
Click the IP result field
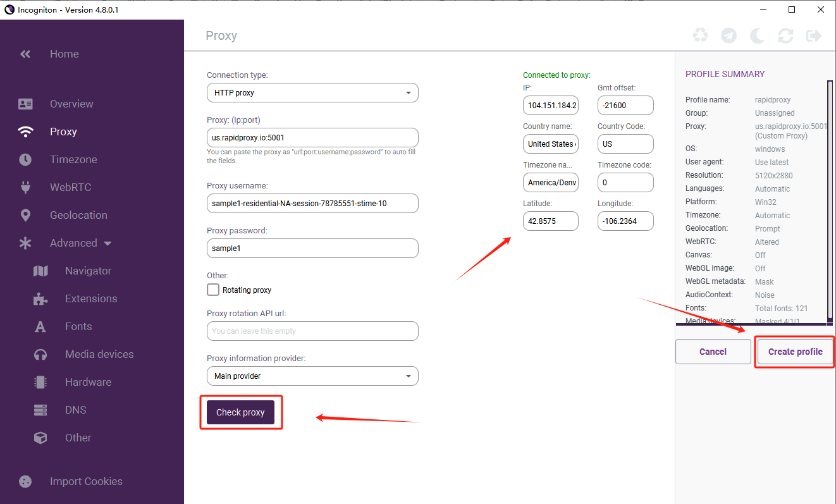click(551, 105)
